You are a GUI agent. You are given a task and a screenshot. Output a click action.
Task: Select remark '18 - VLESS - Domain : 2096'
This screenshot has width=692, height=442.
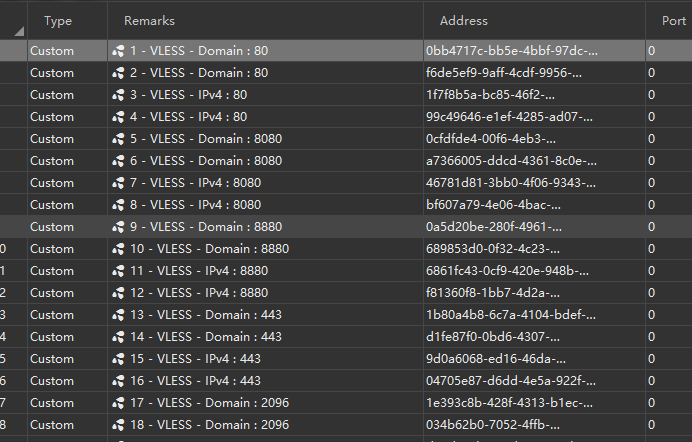point(210,425)
